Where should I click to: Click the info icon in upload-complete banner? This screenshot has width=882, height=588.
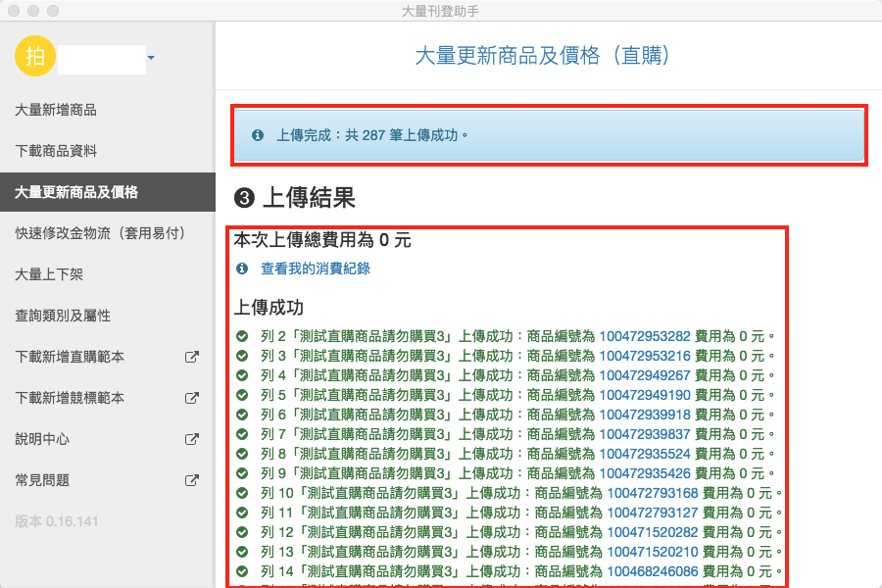[x=258, y=134]
